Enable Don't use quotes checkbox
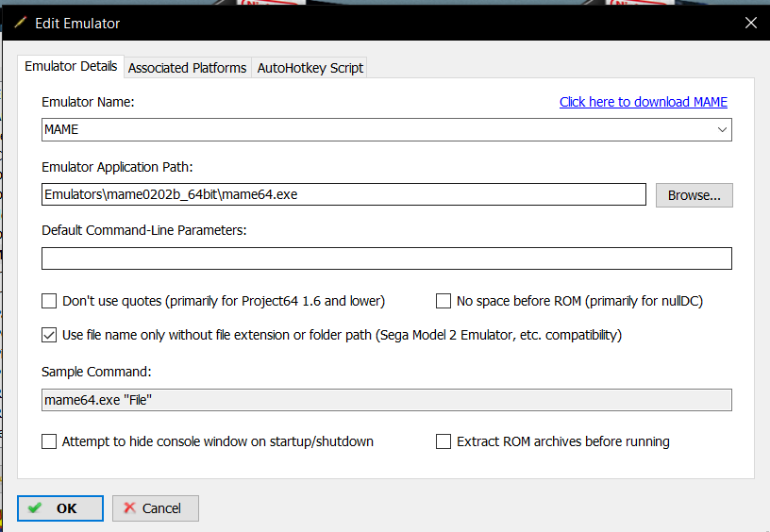The height and width of the screenshot is (532, 770). point(49,301)
